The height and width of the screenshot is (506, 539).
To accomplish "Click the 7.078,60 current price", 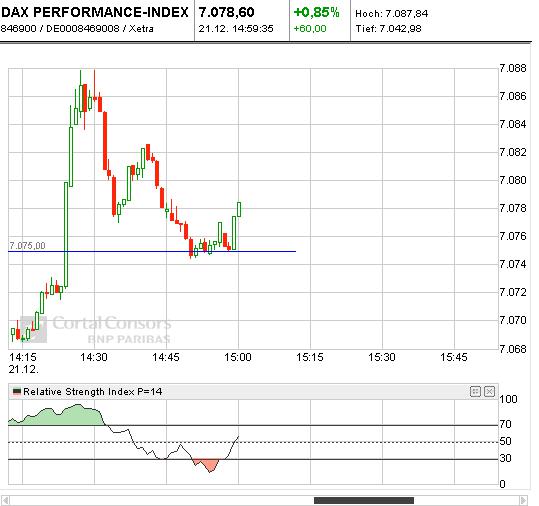I will coord(227,12).
